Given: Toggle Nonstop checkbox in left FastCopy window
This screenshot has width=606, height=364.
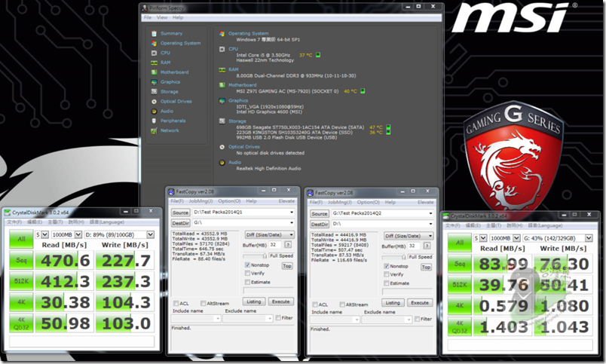Looking at the screenshot, I should tap(247, 265).
